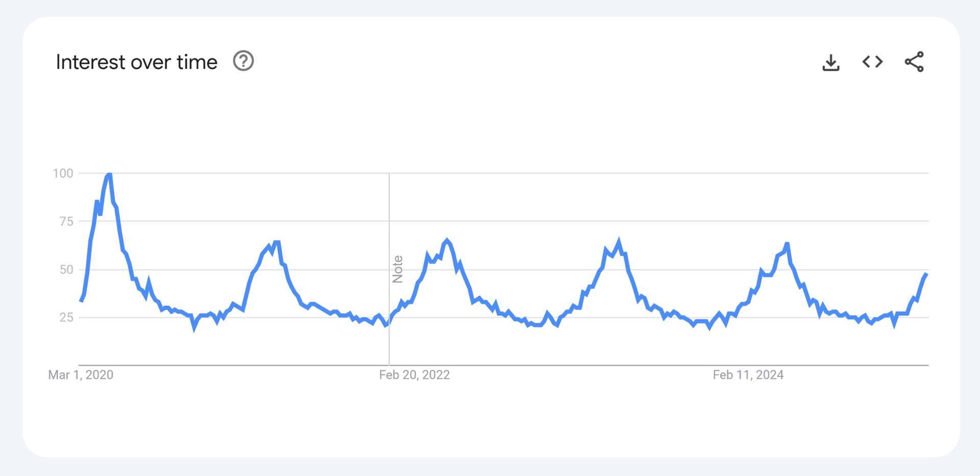Click the line peak just right of Note marker
Screen dimensions: 980x476
pyautogui.click(x=447, y=240)
